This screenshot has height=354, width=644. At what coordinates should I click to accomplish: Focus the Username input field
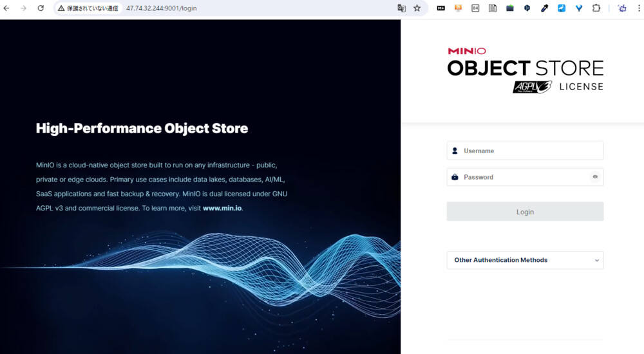coord(525,151)
